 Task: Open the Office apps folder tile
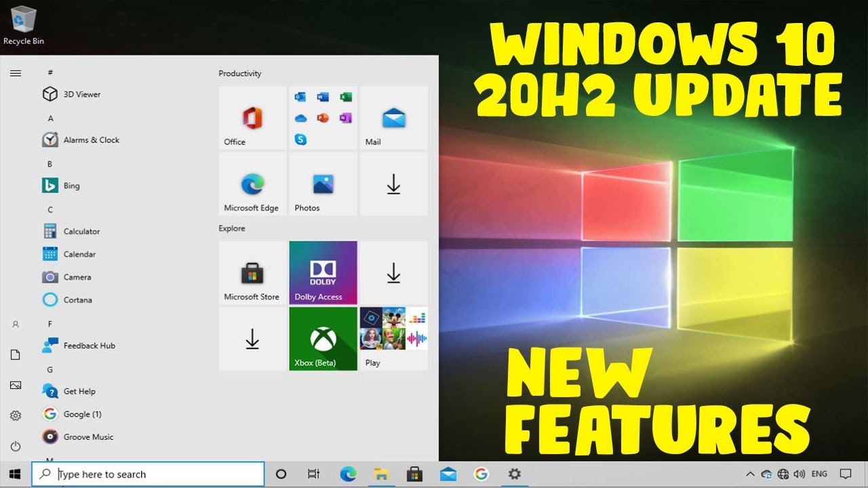click(323, 118)
